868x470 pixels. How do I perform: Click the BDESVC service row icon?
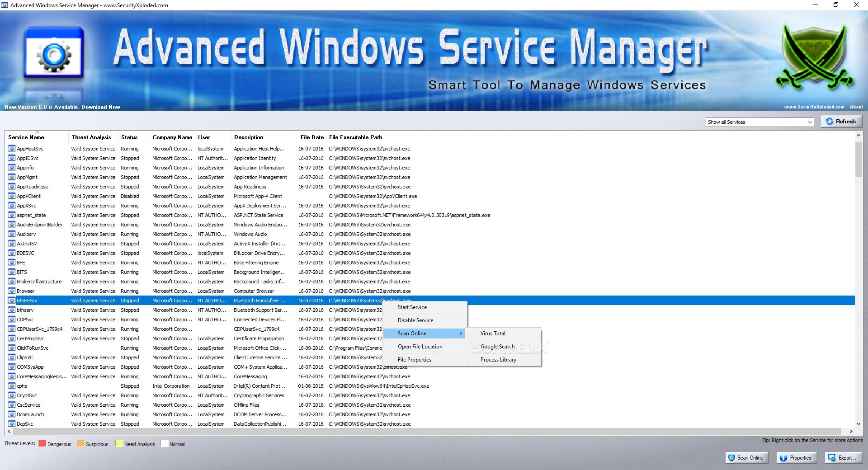[x=12, y=253]
